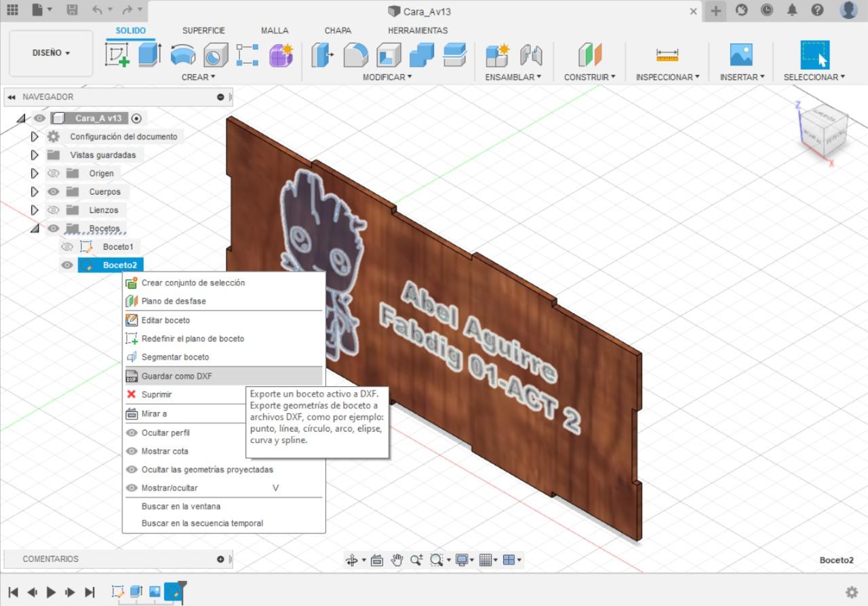Image resolution: width=868 pixels, height=606 pixels.
Task: Click the Joint tool icon
Action: coord(530,55)
